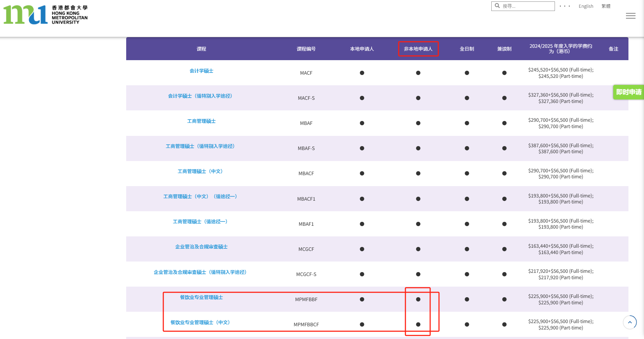The image size is (644, 339).
Task: Open 工商管理硕士（中文）（循途径一） link
Action: [201, 196]
